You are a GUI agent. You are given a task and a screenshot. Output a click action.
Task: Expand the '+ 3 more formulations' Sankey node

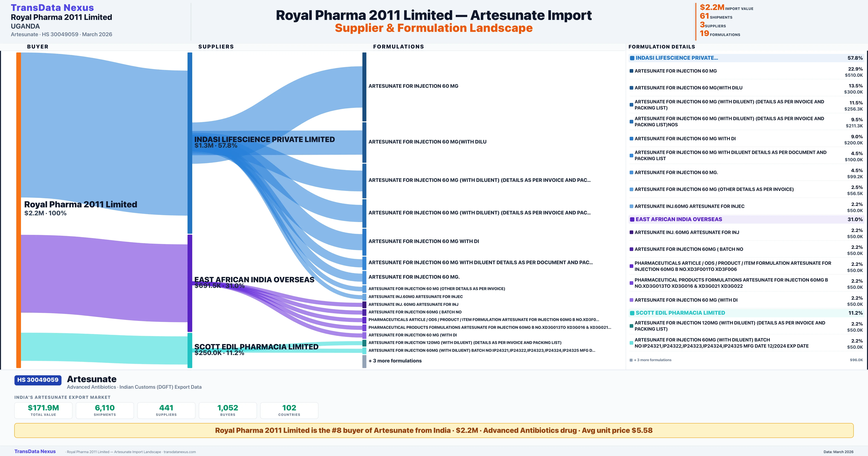[x=395, y=361]
